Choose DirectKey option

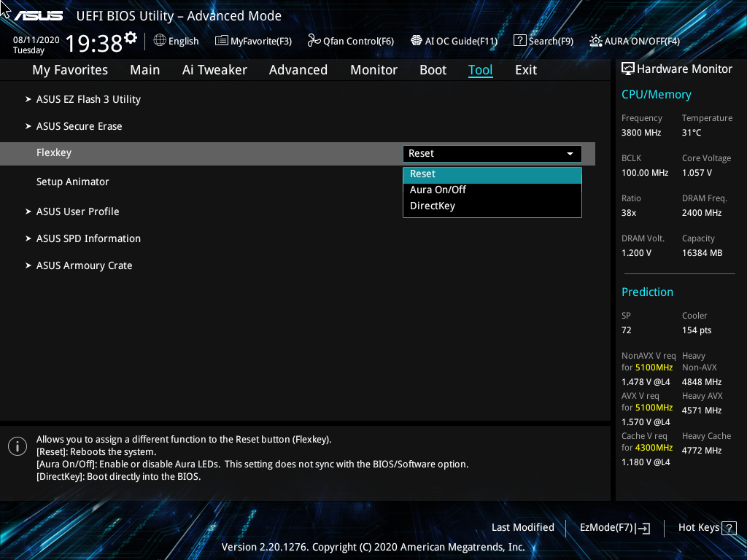(x=492, y=206)
